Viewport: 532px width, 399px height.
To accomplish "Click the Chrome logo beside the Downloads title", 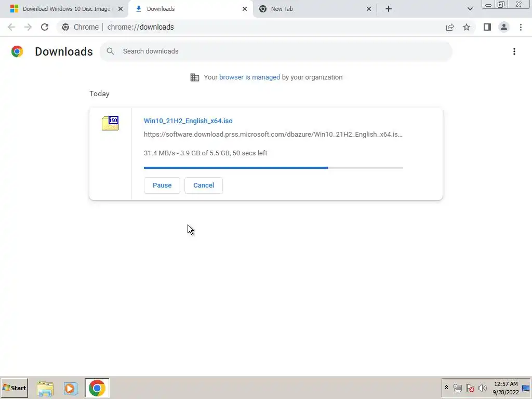I will click(x=17, y=51).
